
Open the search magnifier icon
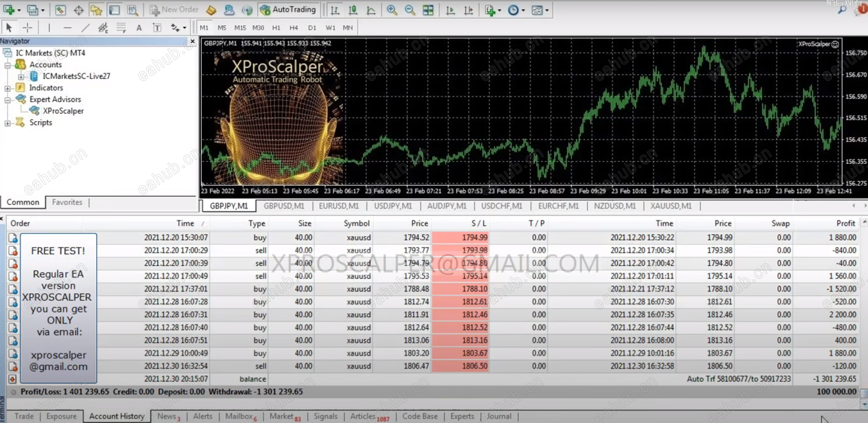[x=842, y=10]
